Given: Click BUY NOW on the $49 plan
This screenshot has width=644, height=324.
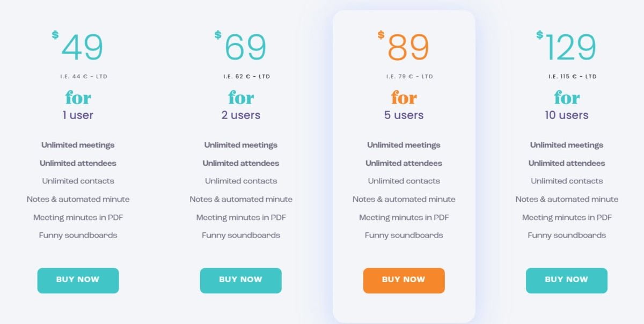Looking at the screenshot, I should (78, 280).
